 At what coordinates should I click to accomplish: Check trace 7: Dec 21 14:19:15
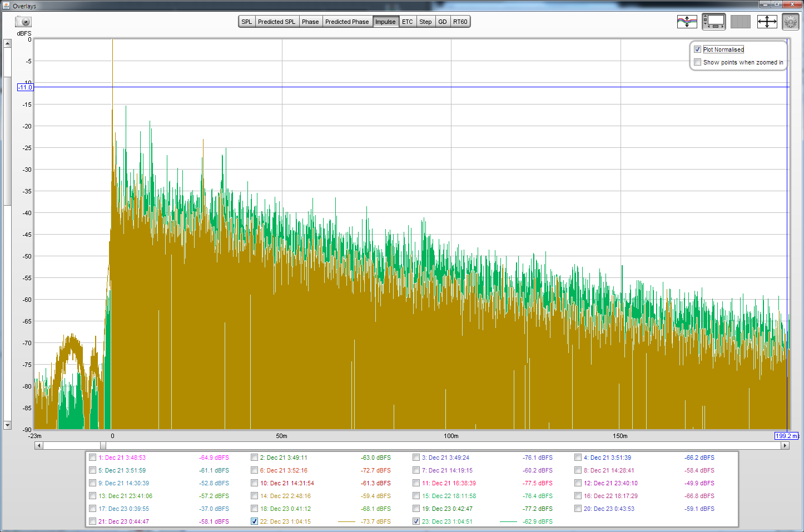[416, 470]
